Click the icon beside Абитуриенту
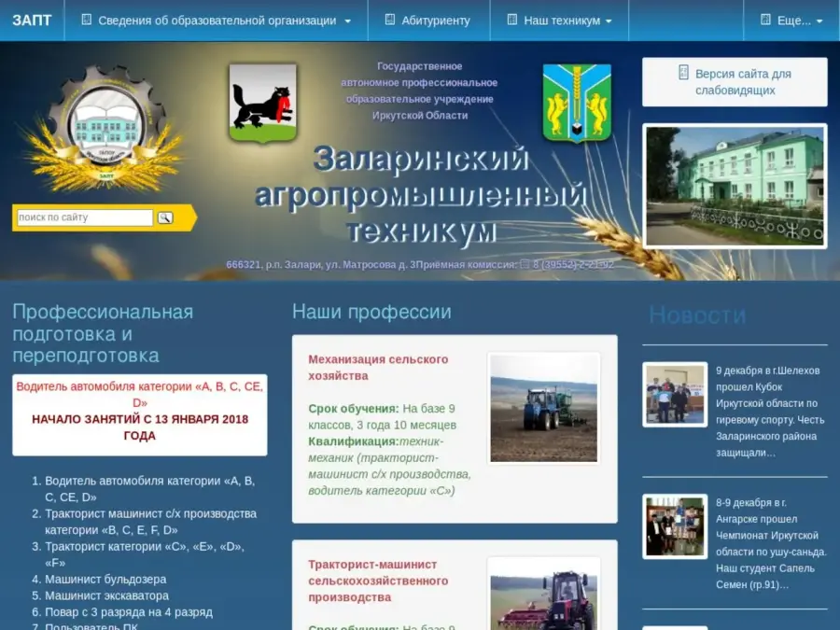 [390, 20]
